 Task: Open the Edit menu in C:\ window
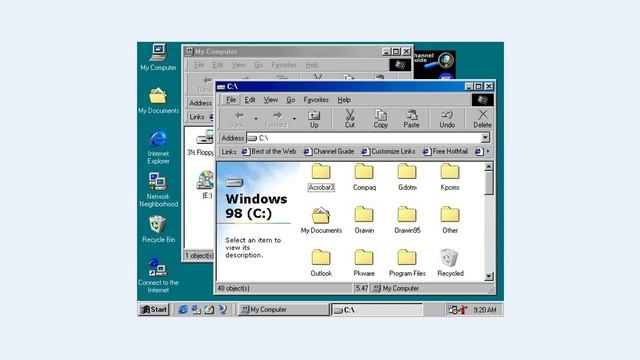250,100
